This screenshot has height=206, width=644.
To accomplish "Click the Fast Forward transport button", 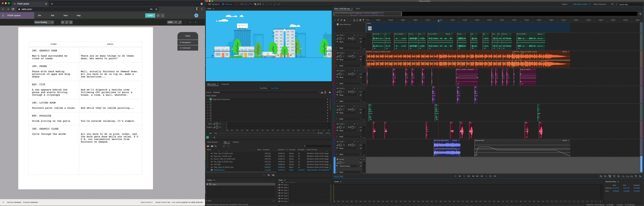I will coord(477,176).
